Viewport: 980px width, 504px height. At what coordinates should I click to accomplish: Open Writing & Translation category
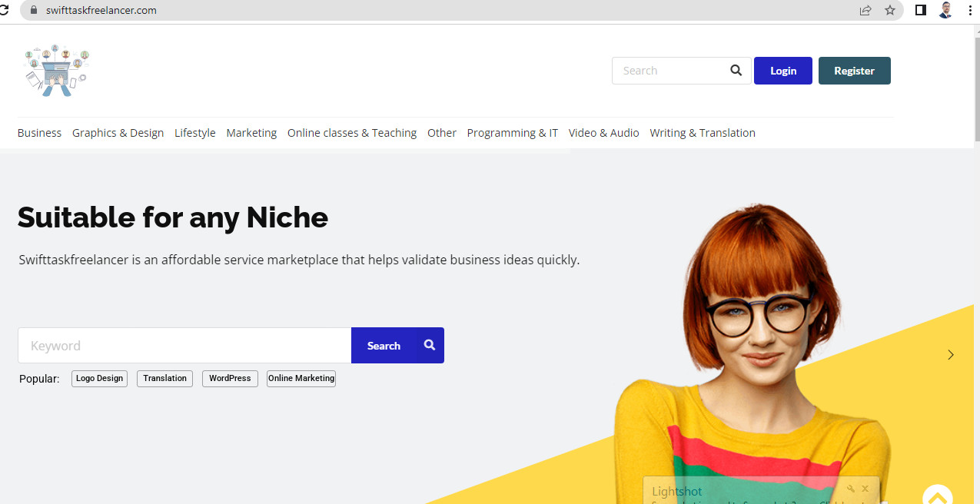click(703, 133)
